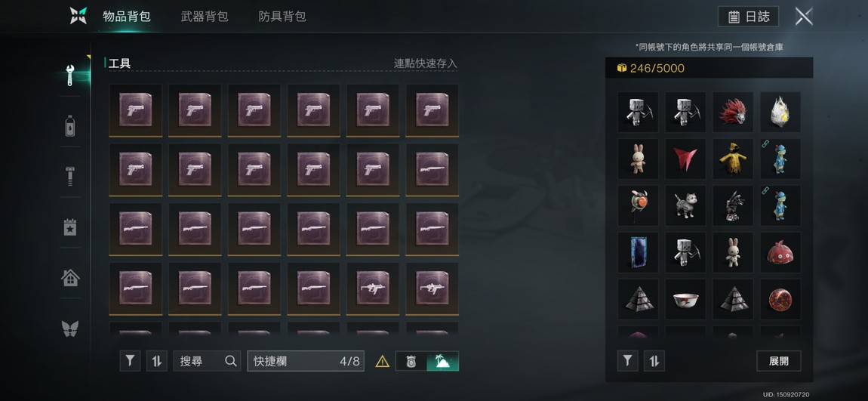Click the 搜尋 search field

[x=207, y=361]
